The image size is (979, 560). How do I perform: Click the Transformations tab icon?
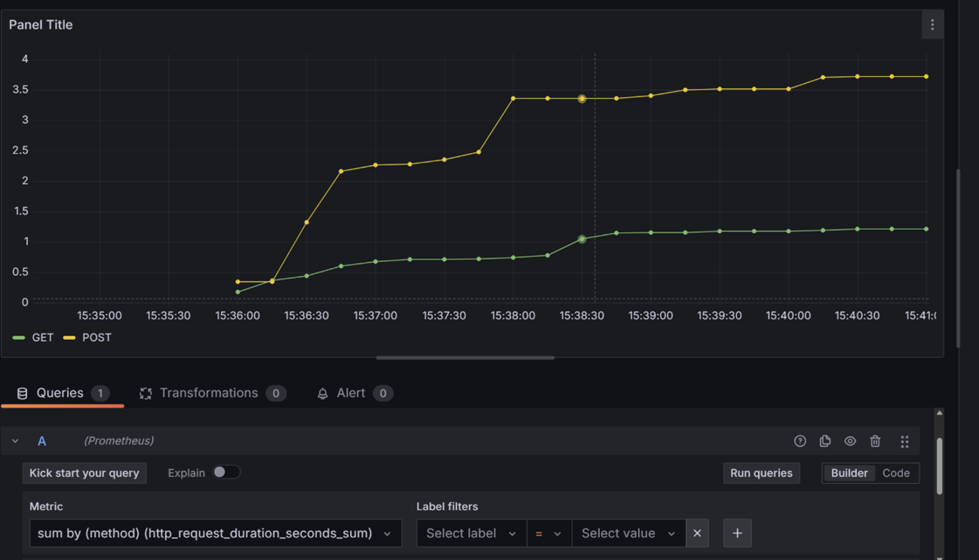(145, 393)
